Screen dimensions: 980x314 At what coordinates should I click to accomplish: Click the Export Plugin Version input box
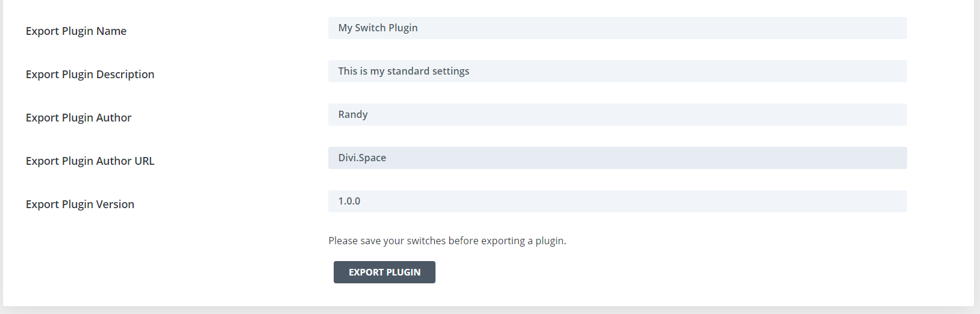coord(617,201)
